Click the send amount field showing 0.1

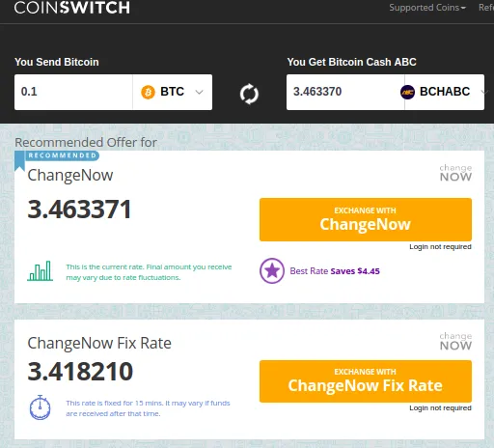click(73, 92)
